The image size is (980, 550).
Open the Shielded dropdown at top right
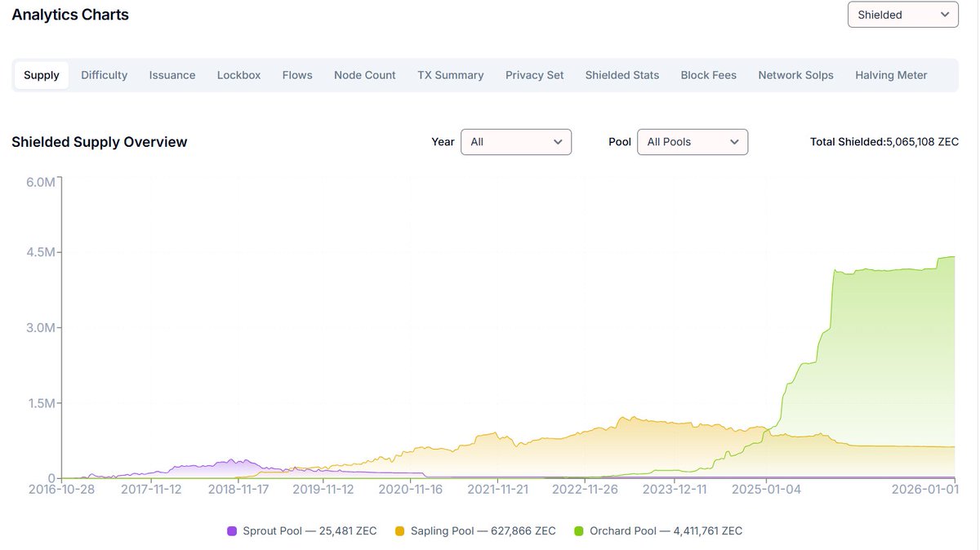point(902,15)
